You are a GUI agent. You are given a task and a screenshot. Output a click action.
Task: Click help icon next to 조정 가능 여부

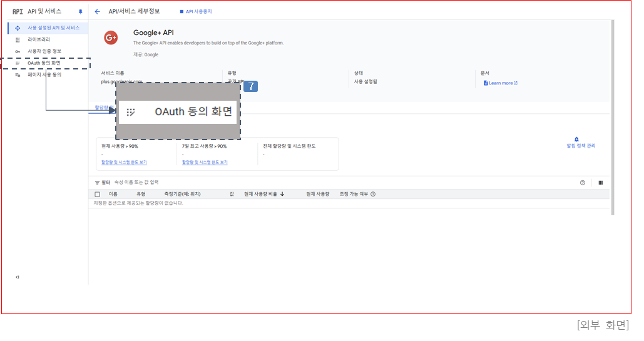[x=373, y=194]
